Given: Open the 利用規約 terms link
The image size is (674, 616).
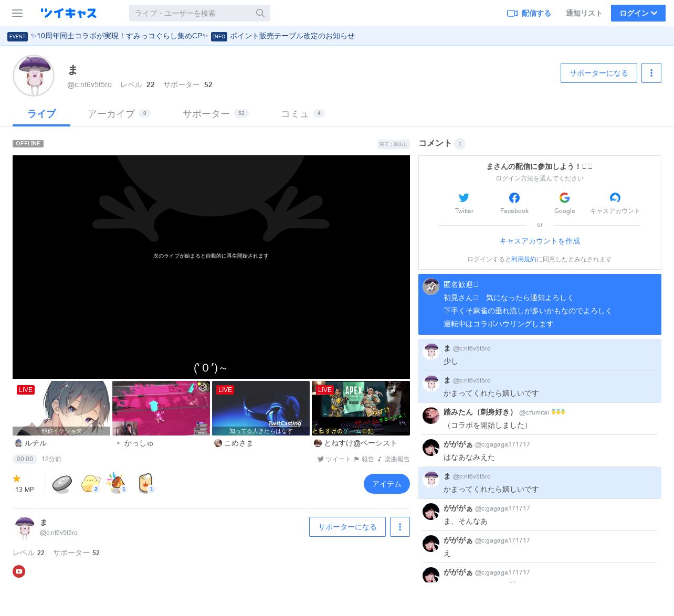Looking at the screenshot, I should point(524,259).
